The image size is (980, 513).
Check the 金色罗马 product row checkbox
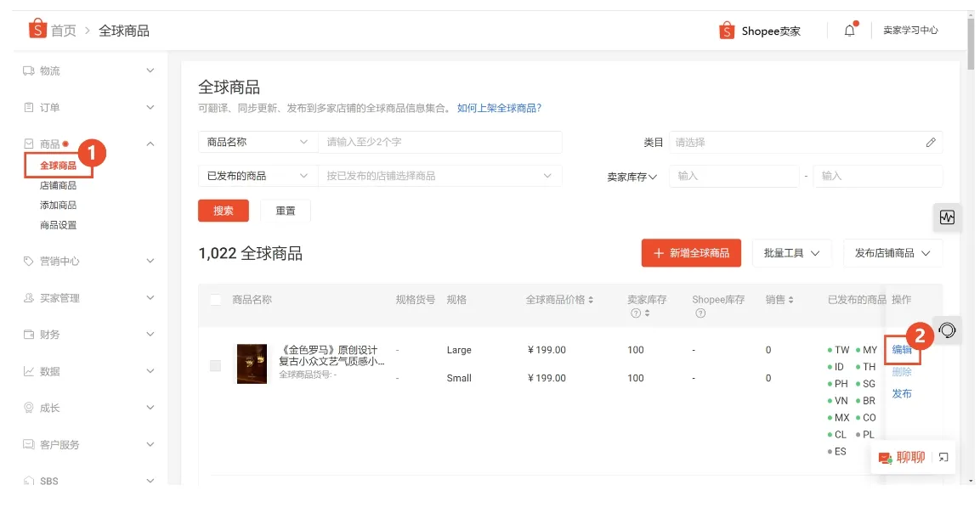click(217, 364)
